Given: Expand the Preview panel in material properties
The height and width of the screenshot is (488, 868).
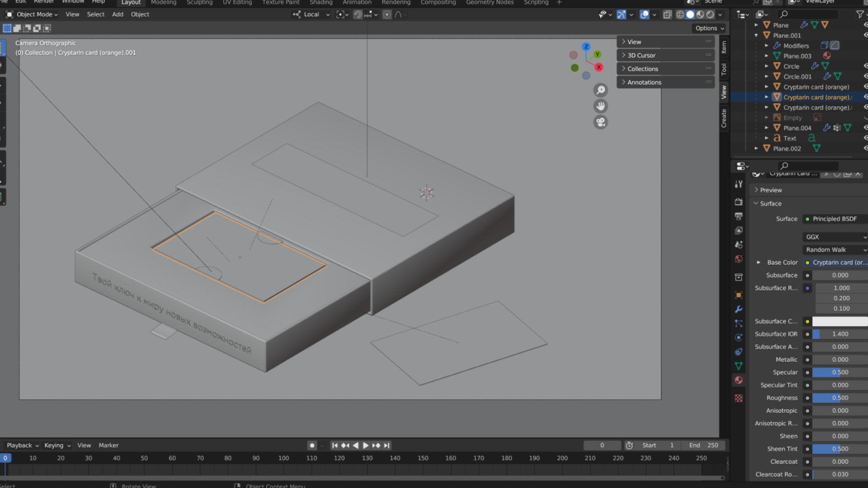Looking at the screenshot, I should (809, 190).
